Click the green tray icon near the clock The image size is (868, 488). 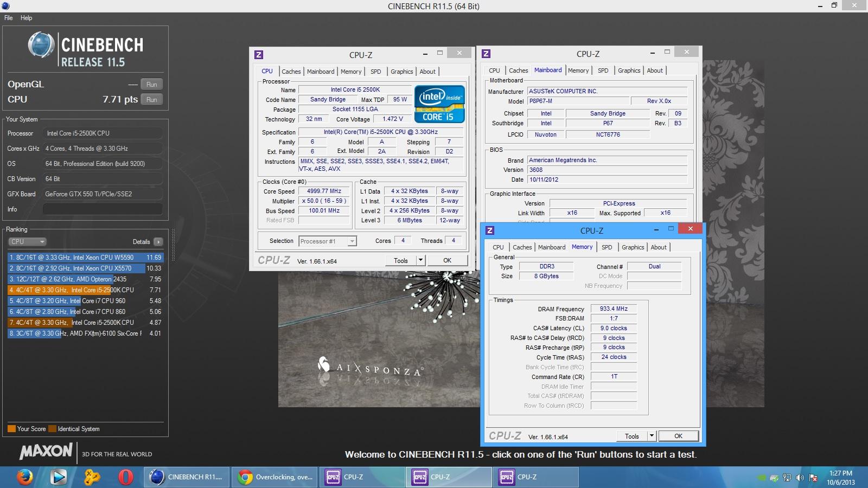click(x=762, y=478)
